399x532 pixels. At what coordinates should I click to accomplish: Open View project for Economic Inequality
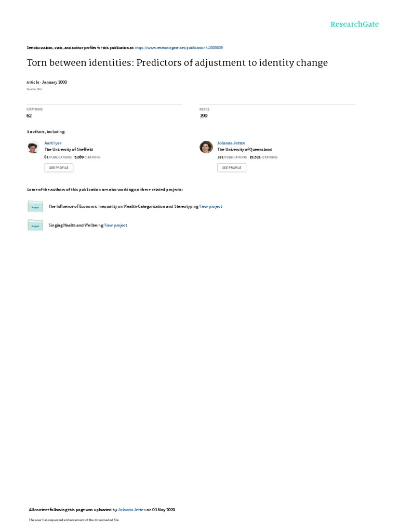(x=211, y=206)
